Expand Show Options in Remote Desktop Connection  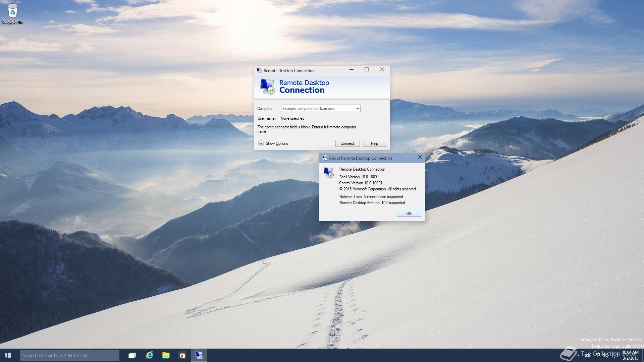[273, 143]
